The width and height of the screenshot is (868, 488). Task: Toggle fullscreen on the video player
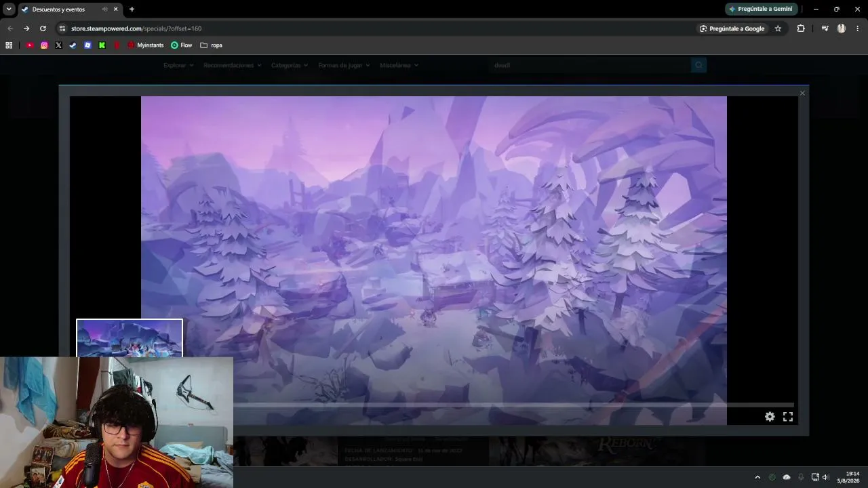click(788, 417)
